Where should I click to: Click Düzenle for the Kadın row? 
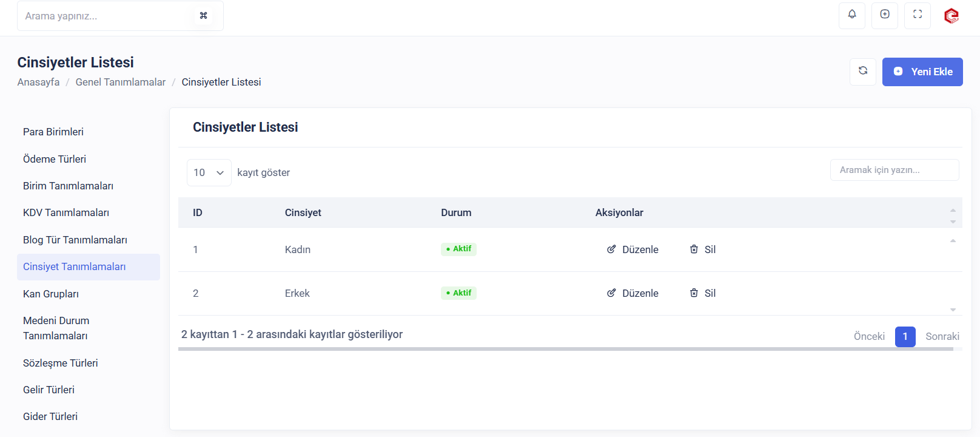point(640,249)
